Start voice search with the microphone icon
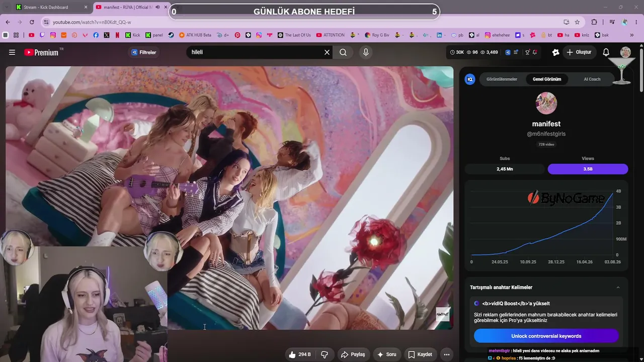Screen dimensions: 644x362 [x=366, y=52]
